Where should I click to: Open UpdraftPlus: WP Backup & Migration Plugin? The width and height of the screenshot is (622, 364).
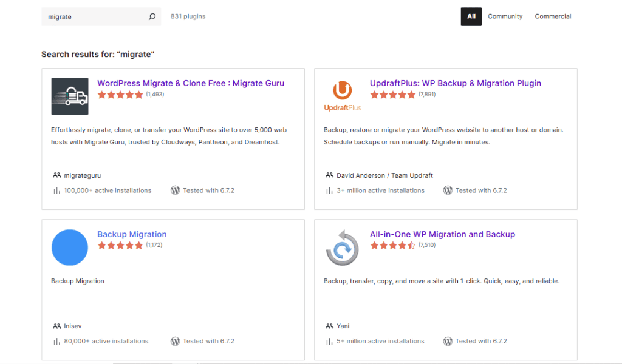[x=456, y=83]
